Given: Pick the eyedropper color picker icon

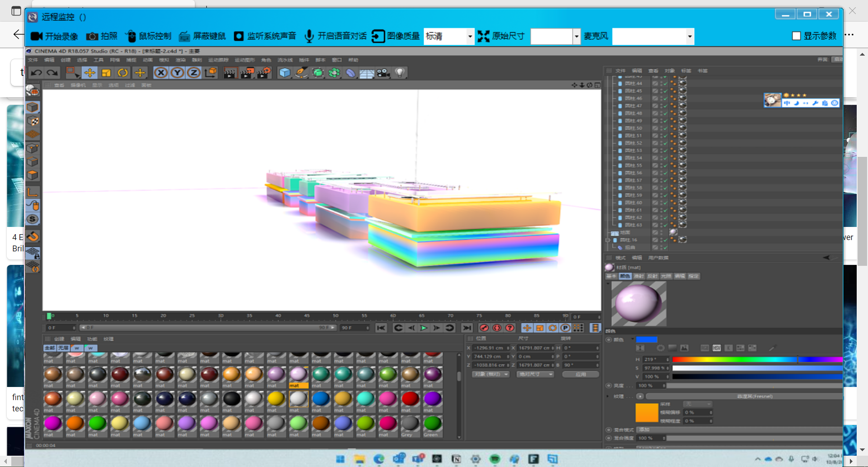Looking at the screenshot, I should 773,348.
